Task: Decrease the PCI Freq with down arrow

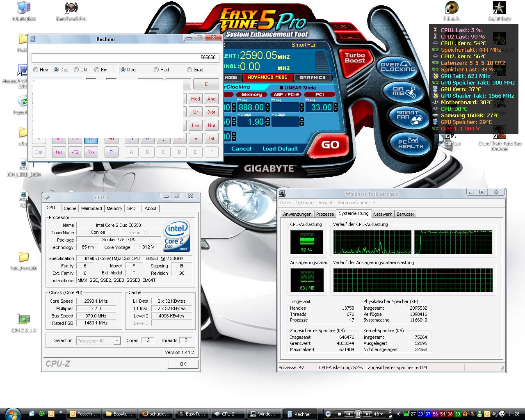Action: pos(336,110)
